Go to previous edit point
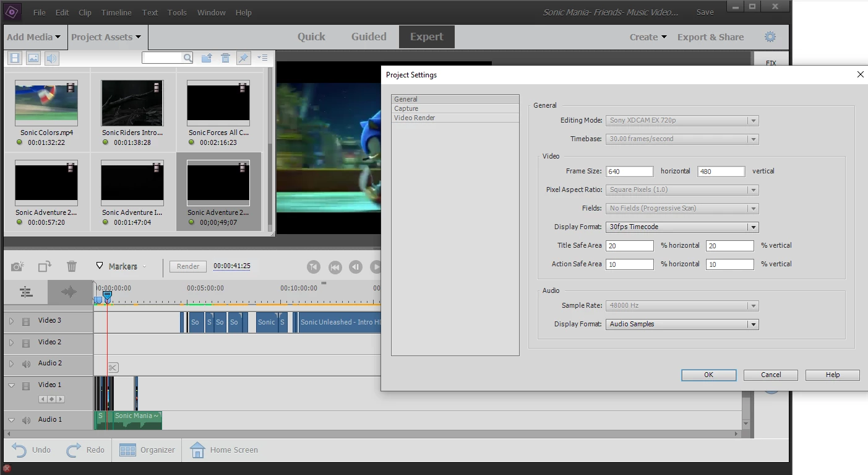The image size is (868, 475). pyautogui.click(x=314, y=267)
